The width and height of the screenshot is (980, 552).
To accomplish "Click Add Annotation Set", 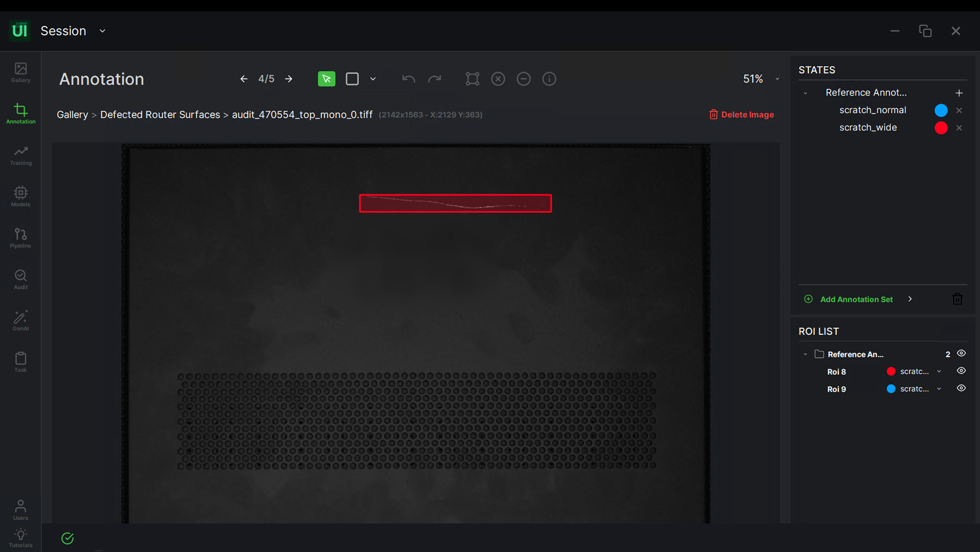I will (856, 299).
